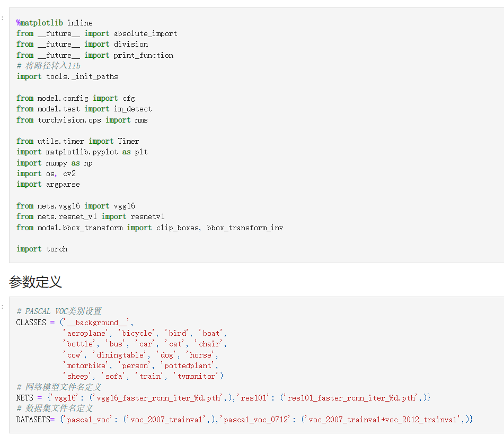
Task: Click the CLASSES tuple definition line
Action: (75, 323)
